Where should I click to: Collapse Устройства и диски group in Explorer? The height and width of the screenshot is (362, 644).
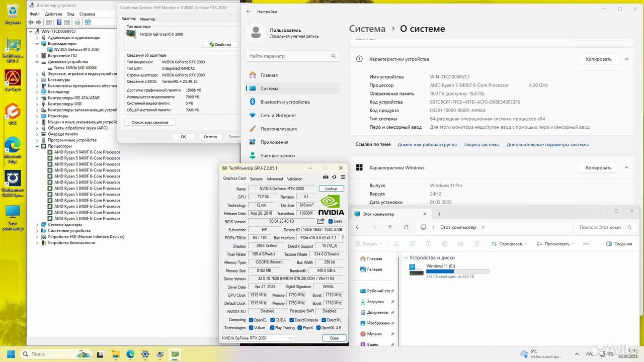(407, 257)
